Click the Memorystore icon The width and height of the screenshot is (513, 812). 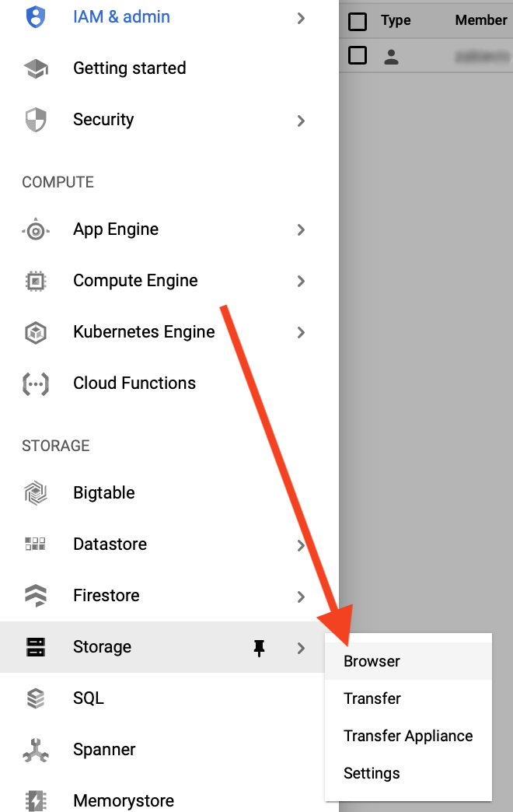(36, 800)
